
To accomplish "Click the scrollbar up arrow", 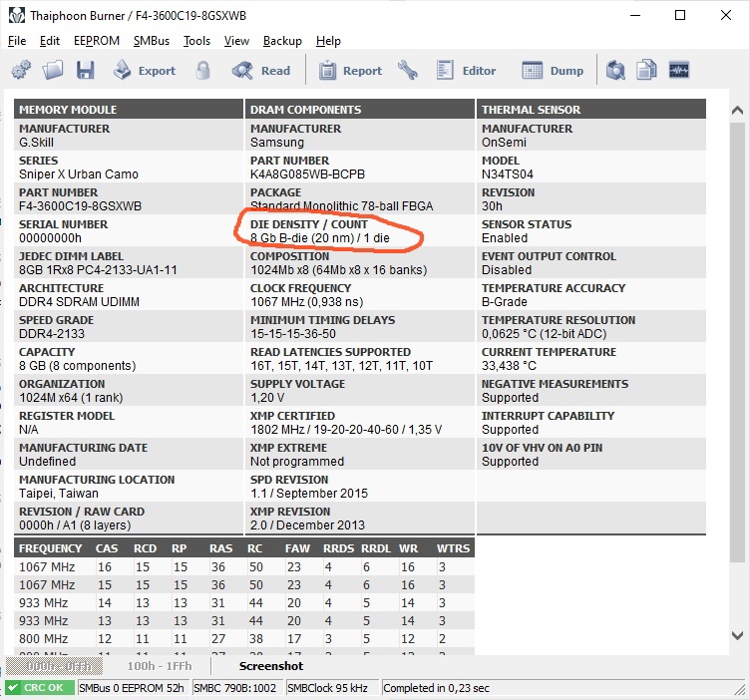I will click(737, 110).
